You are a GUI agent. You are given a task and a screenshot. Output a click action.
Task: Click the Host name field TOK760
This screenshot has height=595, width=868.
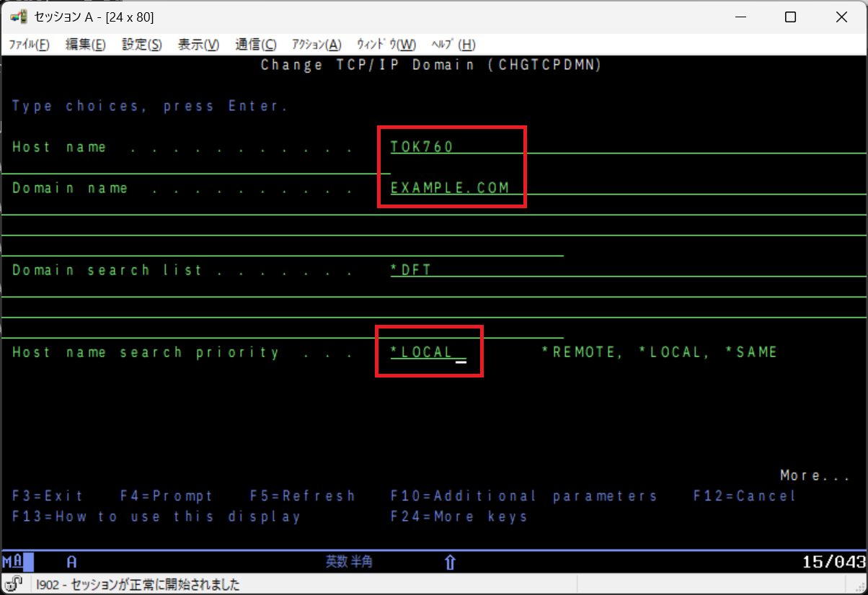(628, 147)
